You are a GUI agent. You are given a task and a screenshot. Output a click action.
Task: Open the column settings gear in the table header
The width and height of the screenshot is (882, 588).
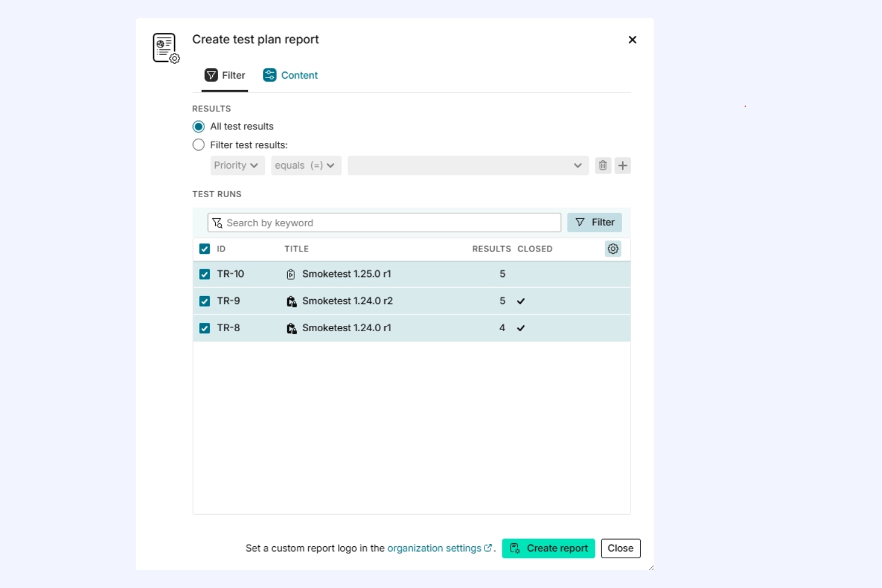(x=613, y=248)
